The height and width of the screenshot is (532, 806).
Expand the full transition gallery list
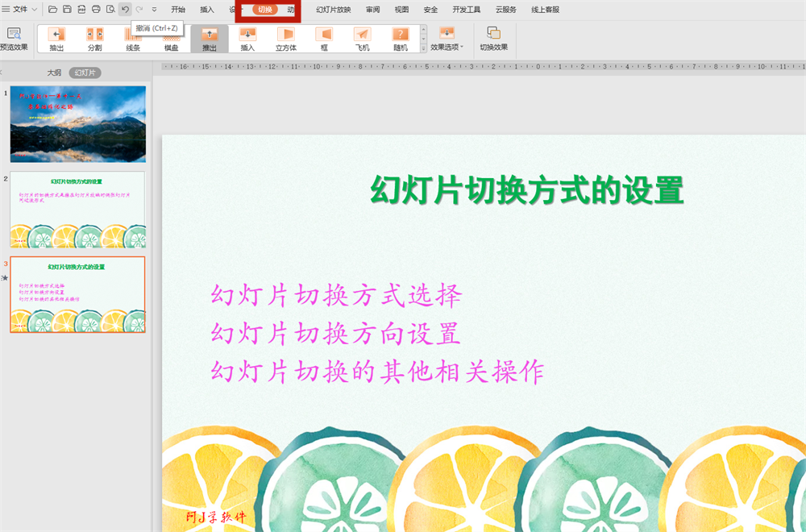[x=424, y=48]
